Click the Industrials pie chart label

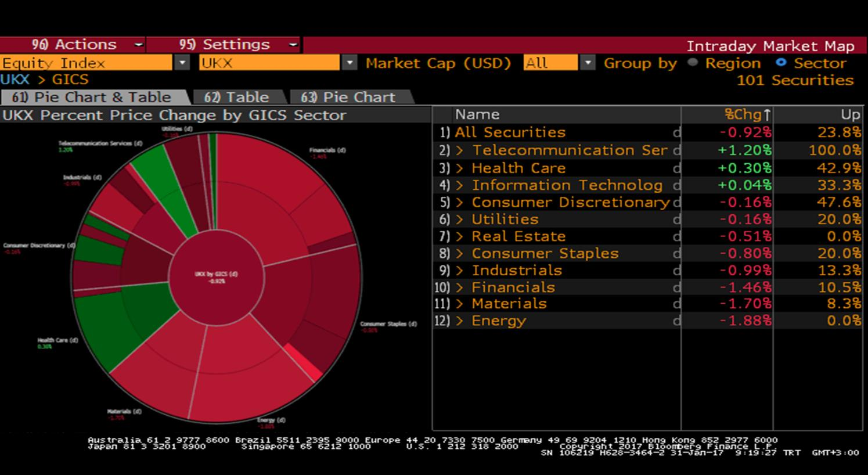(x=82, y=178)
